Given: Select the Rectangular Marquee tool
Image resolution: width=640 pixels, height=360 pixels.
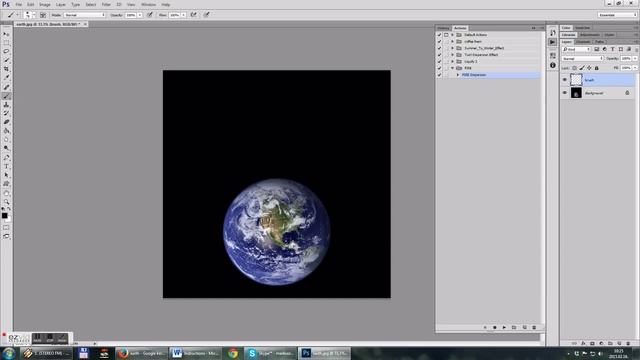Looking at the screenshot, I should tap(6, 43).
